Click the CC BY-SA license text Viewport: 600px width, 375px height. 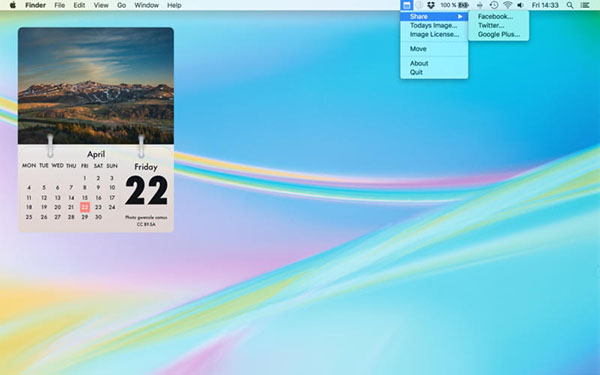point(146,225)
